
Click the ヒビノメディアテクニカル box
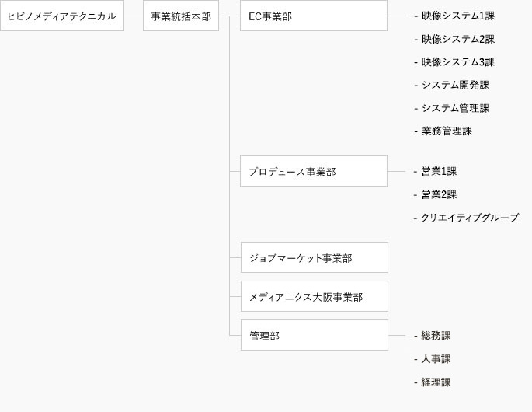pos(62,16)
